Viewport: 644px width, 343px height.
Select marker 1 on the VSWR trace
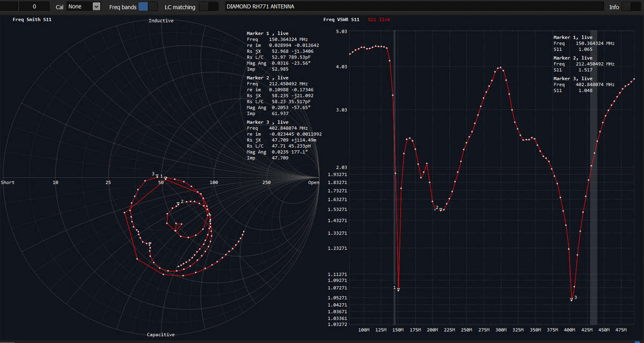[x=398, y=290]
